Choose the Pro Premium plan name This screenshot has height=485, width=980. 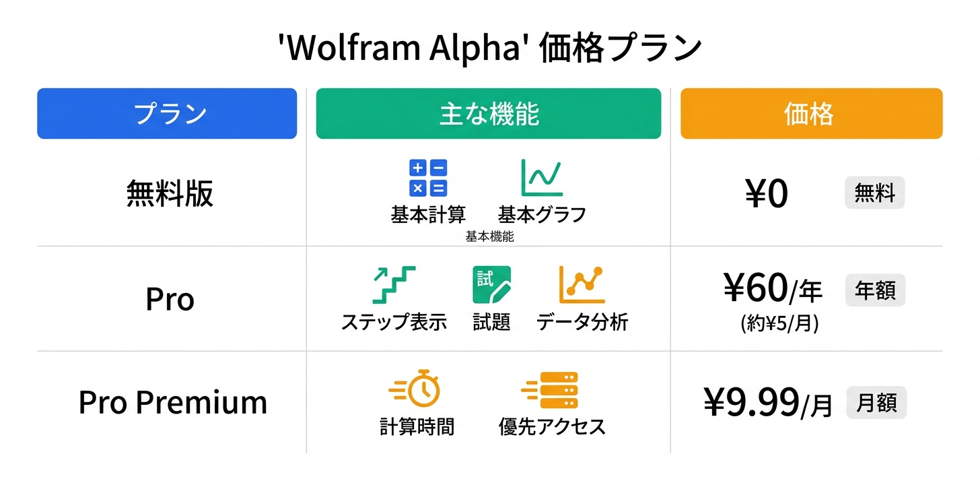(173, 403)
